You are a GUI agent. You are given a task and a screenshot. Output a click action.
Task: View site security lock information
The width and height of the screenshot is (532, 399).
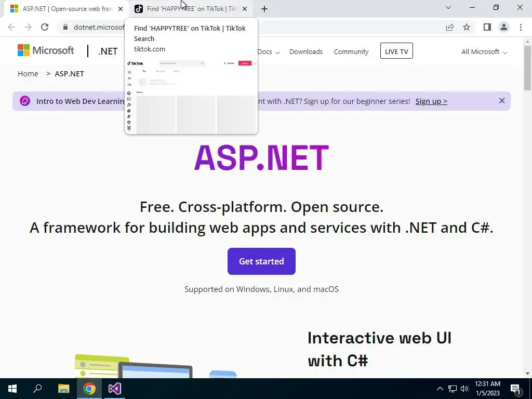(x=65, y=27)
